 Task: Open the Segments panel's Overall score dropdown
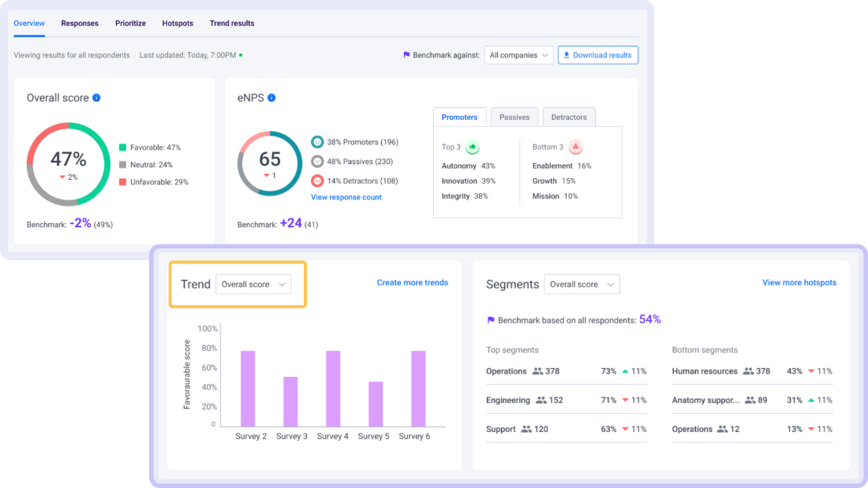click(582, 284)
